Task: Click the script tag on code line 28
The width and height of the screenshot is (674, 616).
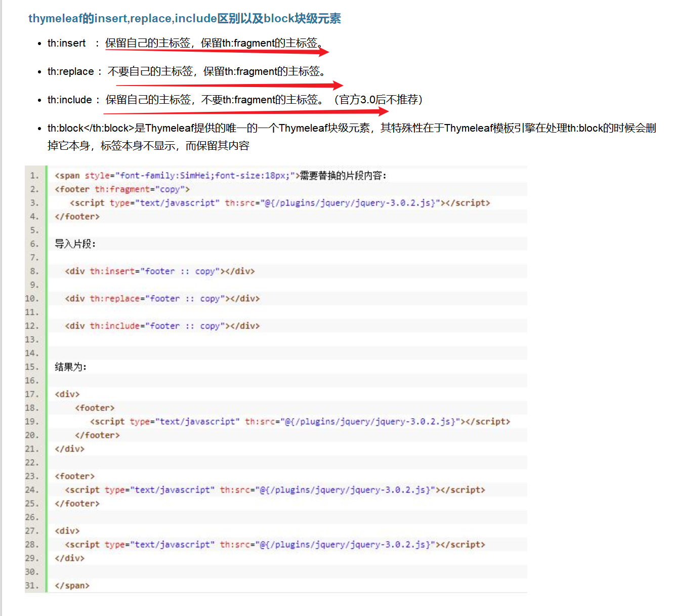Action: 275,545
